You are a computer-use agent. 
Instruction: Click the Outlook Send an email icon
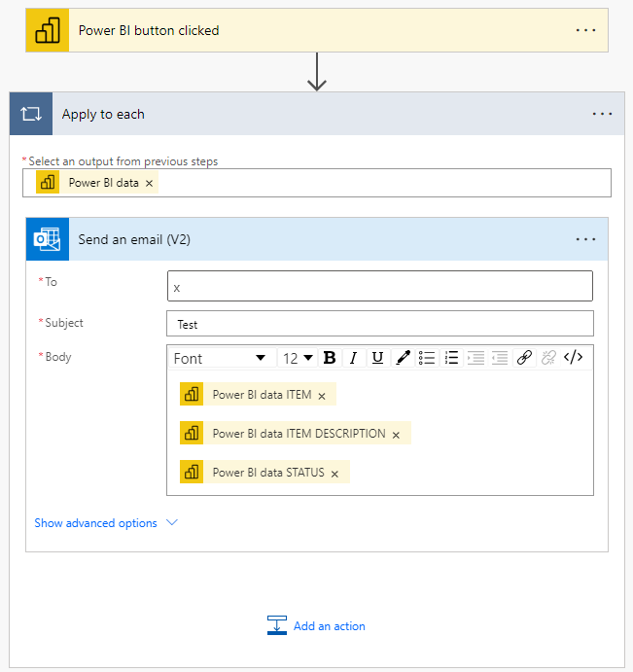pyautogui.click(x=47, y=239)
